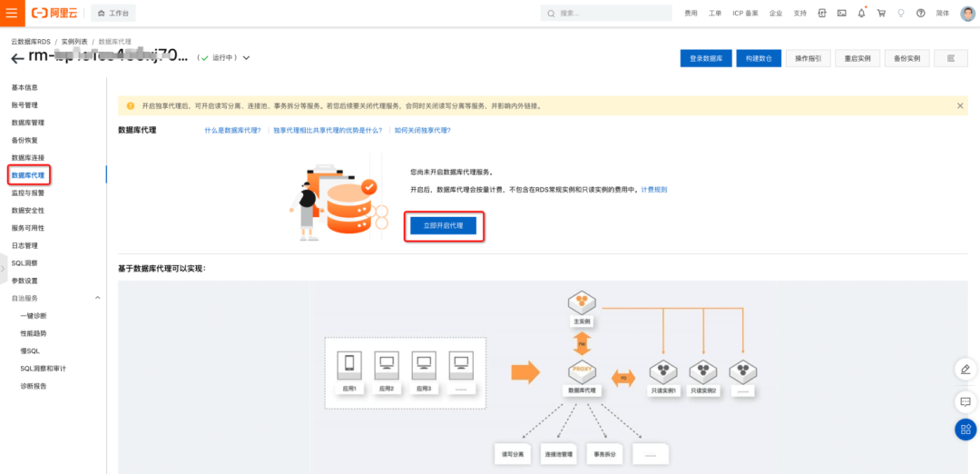Open 数据库连接 in sidebar
Image resolution: width=980 pixels, height=474 pixels.
pyautogui.click(x=28, y=158)
